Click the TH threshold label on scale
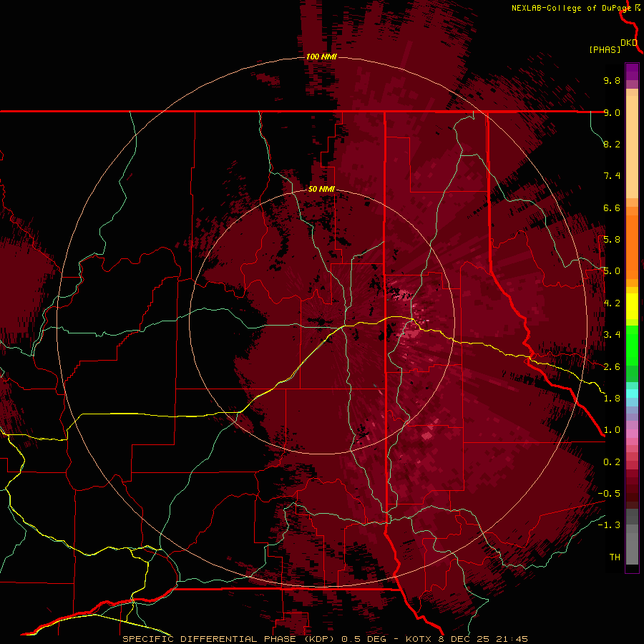The width and height of the screenshot is (644, 644). [615, 557]
